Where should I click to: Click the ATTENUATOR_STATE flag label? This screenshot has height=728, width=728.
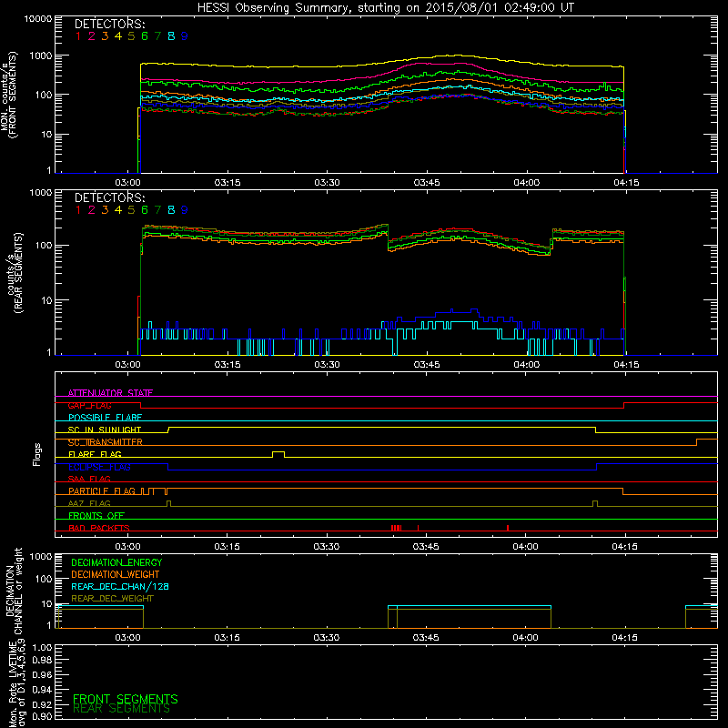(110, 393)
